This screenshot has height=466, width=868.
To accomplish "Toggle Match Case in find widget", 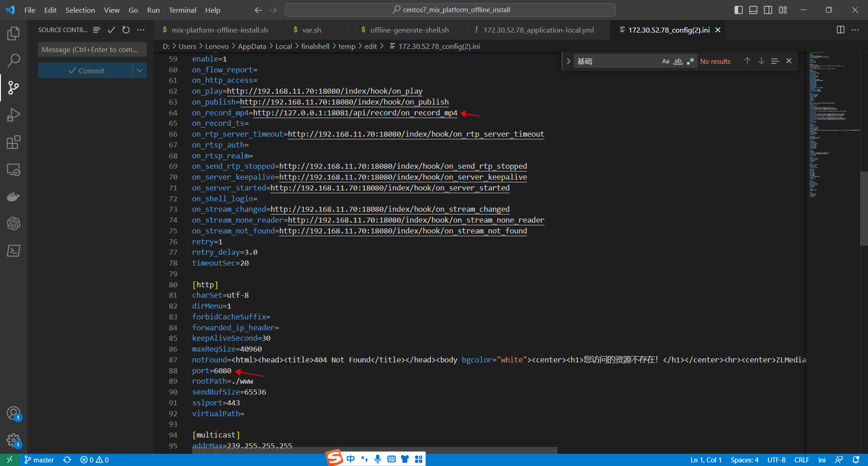I will click(x=665, y=61).
